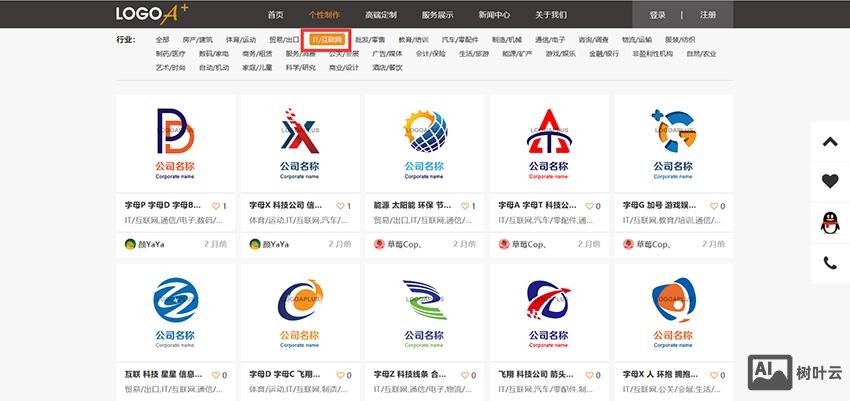Open the 服务展示 nav item
Screen dimensions: 850x401
(437, 15)
